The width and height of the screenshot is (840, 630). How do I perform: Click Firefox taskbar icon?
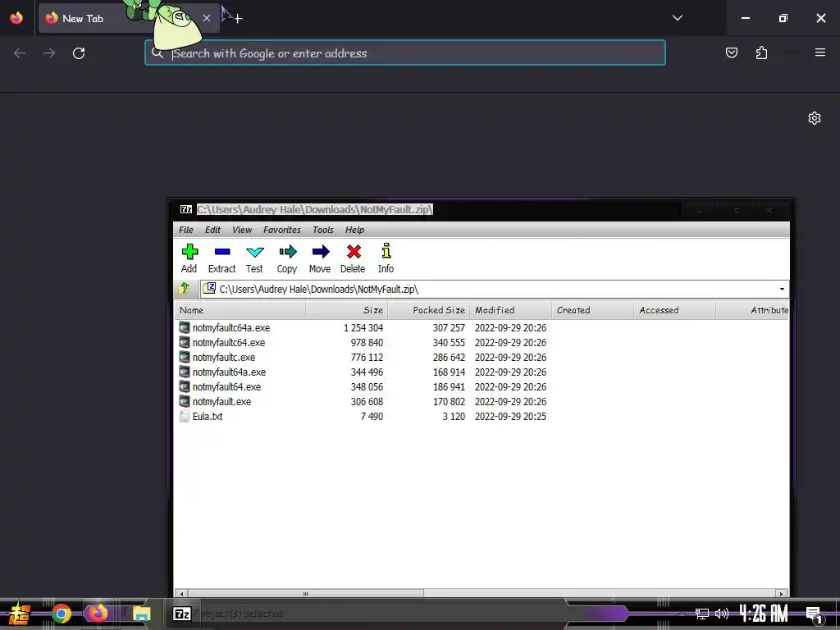(98, 614)
